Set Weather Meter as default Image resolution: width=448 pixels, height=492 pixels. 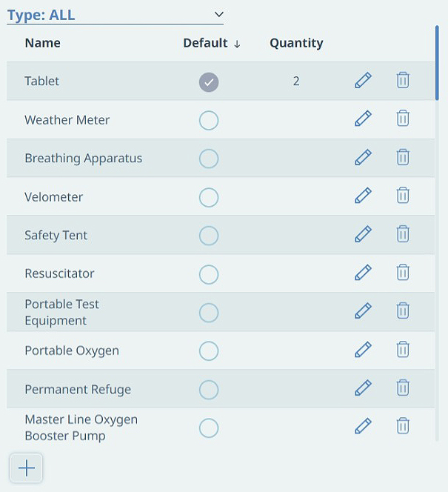(209, 121)
